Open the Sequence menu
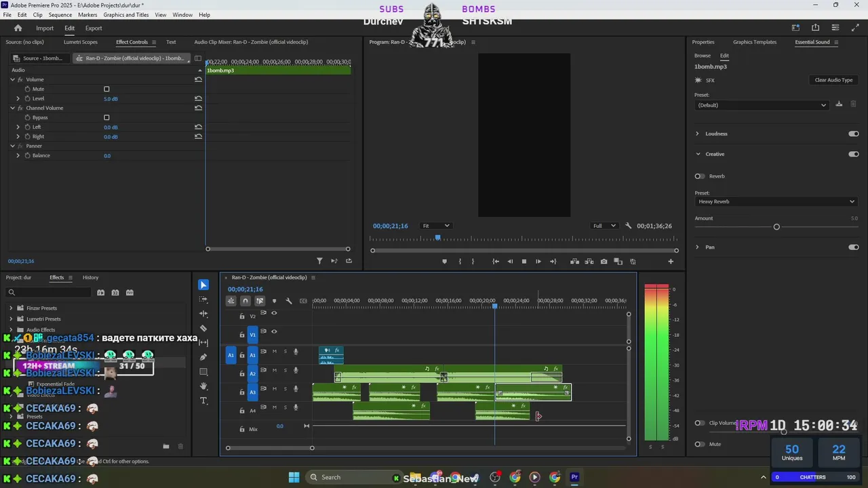 pyautogui.click(x=60, y=15)
